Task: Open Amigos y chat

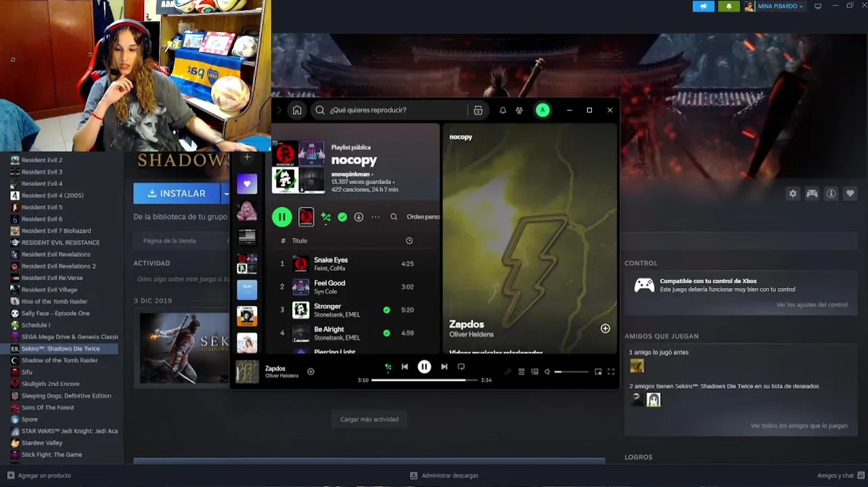Action: pyautogui.click(x=840, y=476)
